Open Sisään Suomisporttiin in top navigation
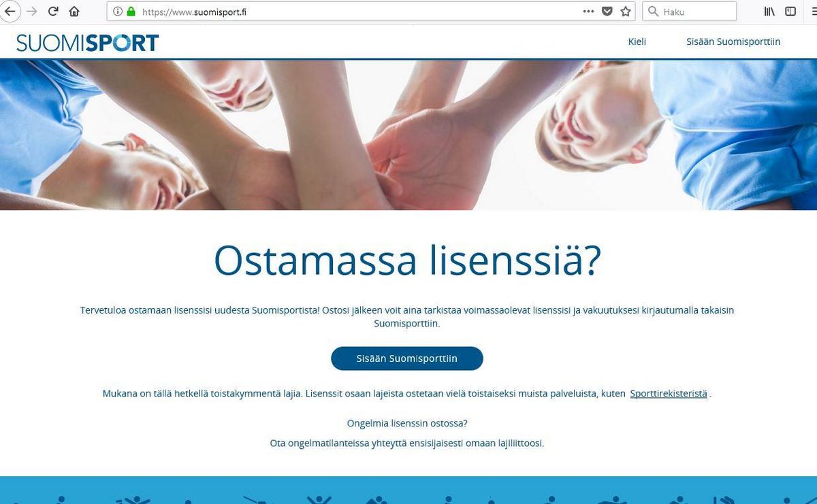Viewport: 817px width, 504px height. point(734,41)
